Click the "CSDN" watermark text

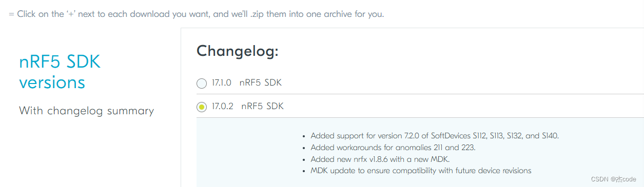pos(599,179)
